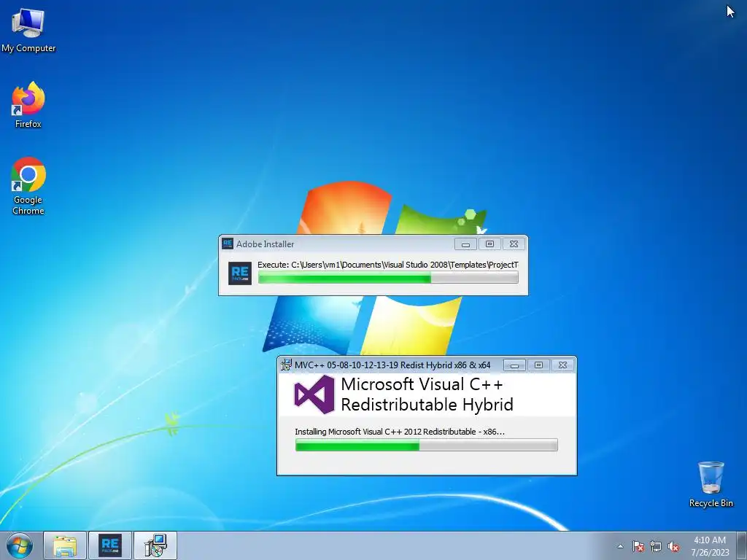Open the My Computer desktop icon
This screenshot has height=560, width=747.
pyautogui.click(x=28, y=31)
